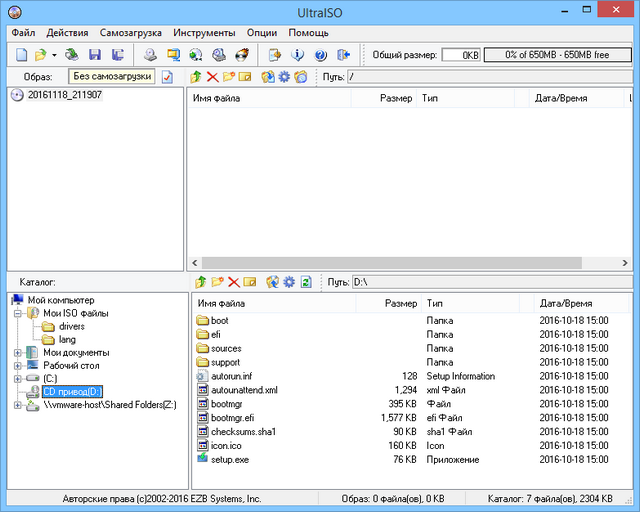Click the Без самозагрузки boot indicator
Viewport: 640px width, 512px height.
(x=111, y=77)
